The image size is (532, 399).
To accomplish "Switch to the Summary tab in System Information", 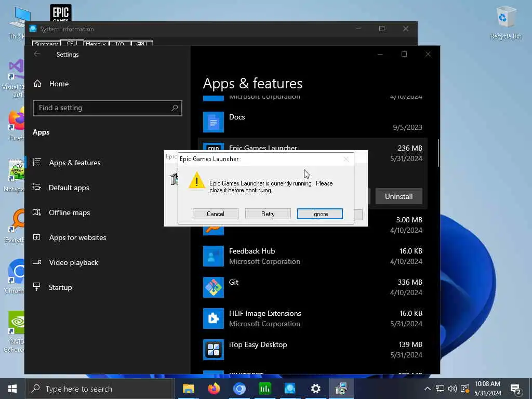I will (x=46, y=44).
